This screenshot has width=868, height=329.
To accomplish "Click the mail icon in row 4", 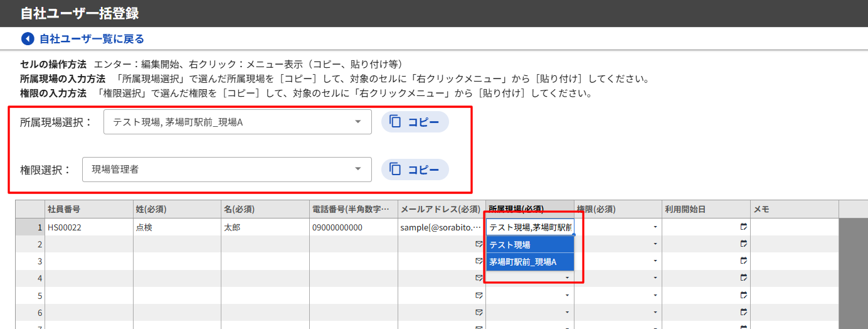I will pos(479,278).
